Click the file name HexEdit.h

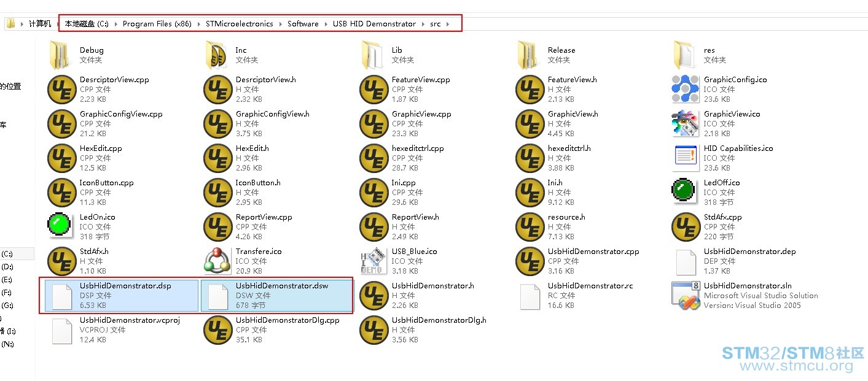pyautogui.click(x=252, y=148)
